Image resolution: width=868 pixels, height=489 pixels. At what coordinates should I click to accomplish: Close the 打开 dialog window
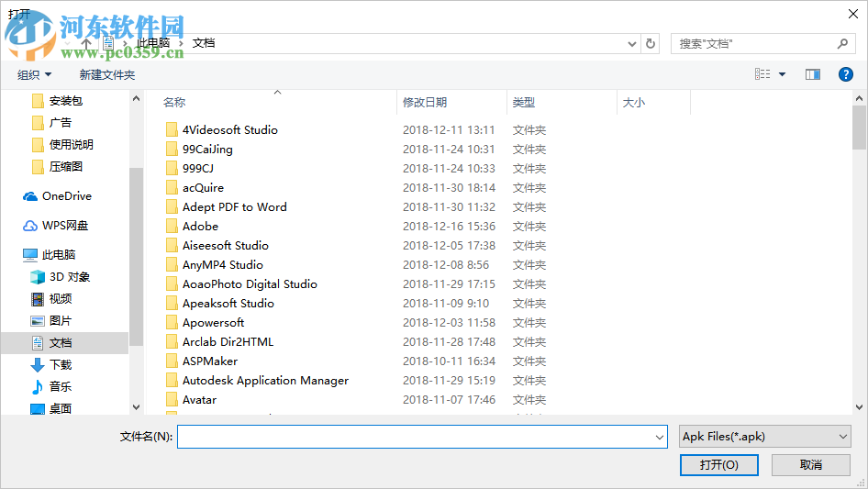tap(853, 14)
